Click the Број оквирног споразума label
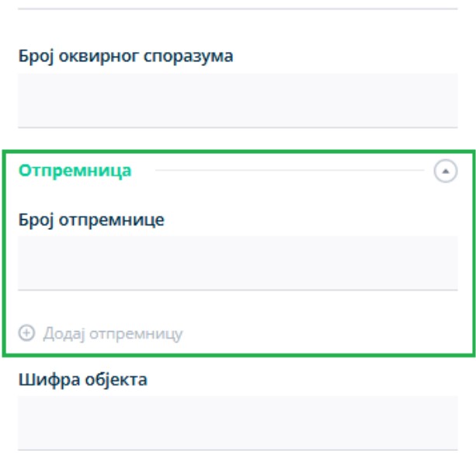Image resolution: width=476 pixels, height=453 pixels. pyautogui.click(x=126, y=56)
